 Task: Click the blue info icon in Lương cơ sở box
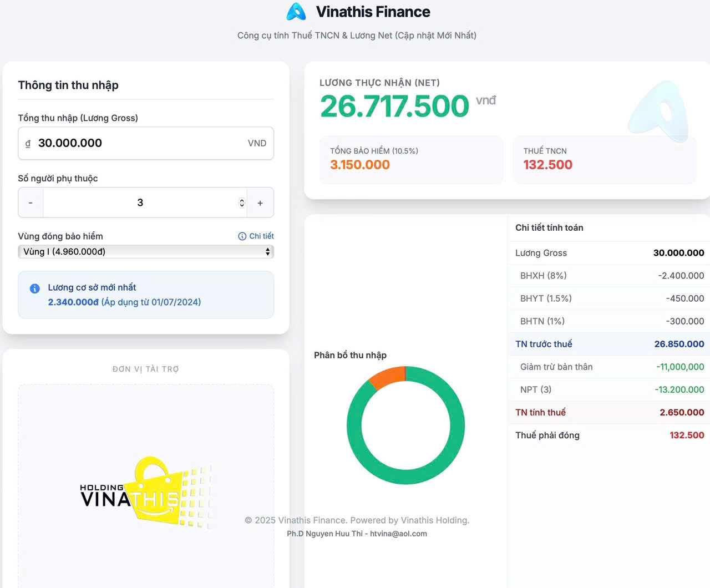(x=34, y=288)
